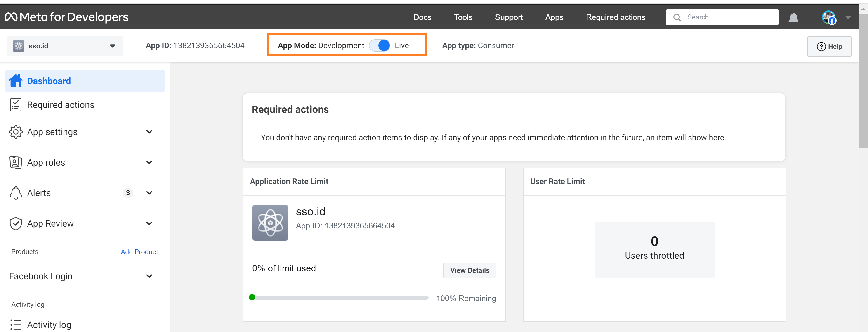This screenshot has width=868, height=332.
Task: Open the sso.id app selector dropdown
Action: pyautogui.click(x=65, y=46)
